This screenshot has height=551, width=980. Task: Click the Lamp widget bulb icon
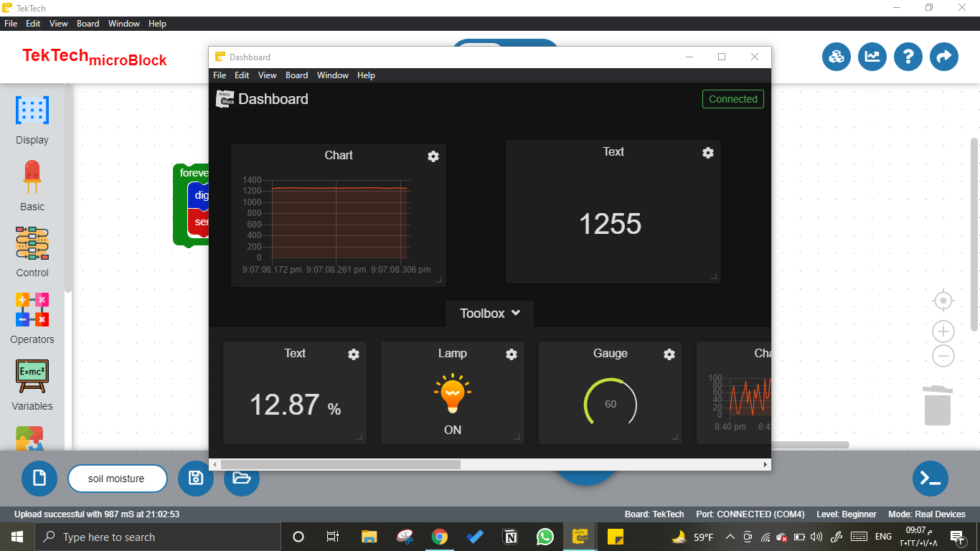453,393
